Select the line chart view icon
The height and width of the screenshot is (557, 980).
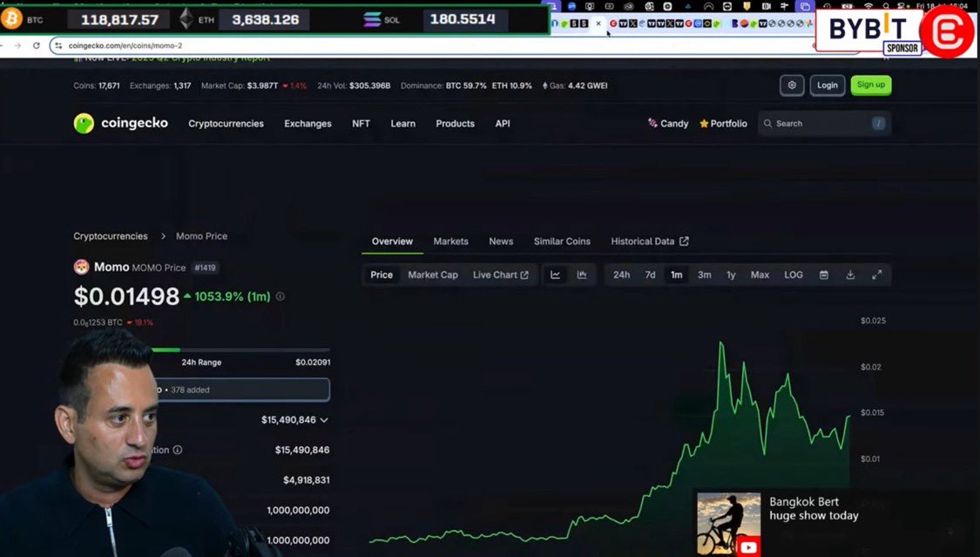[x=555, y=275]
